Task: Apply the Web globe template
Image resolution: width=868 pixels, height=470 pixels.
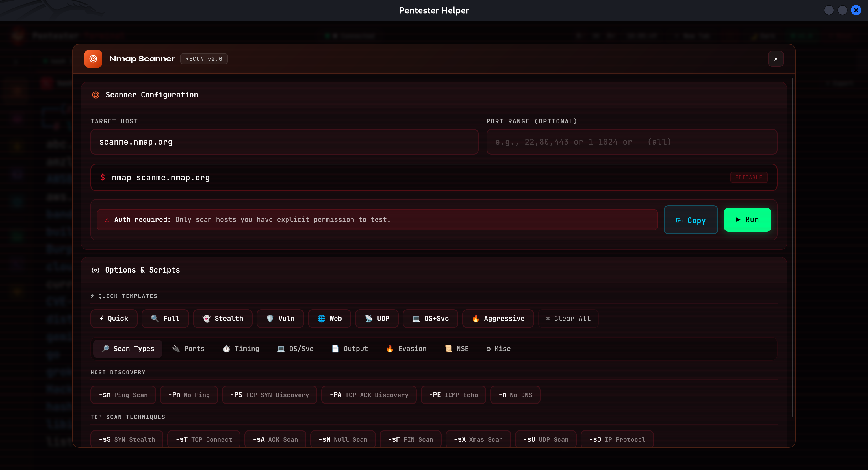Action: coord(329,318)
